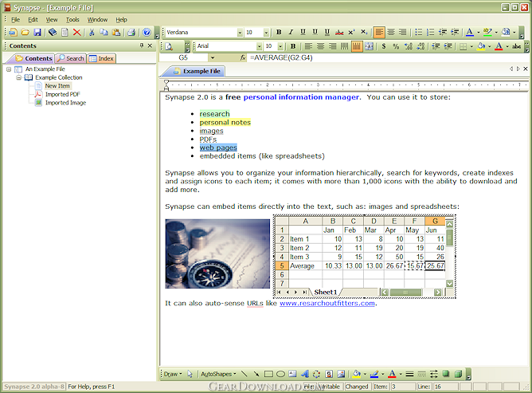Viewport: 532px width, 393px height.
Task: Select the Imported Image tree entry
Action: (x=66, y=103)
